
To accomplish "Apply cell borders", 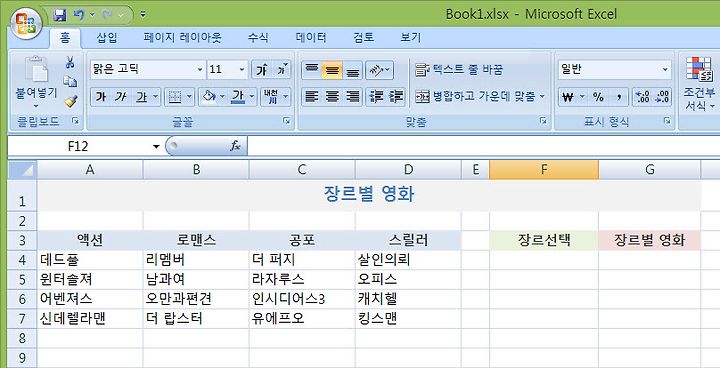I will pyautogui.click(x=174, y=97).
